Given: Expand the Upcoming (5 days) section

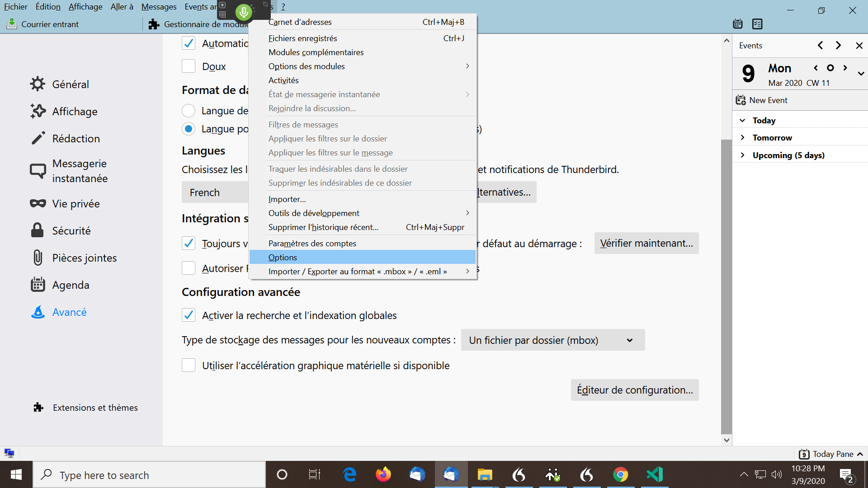Looking at the screenshot, I should click(743, 155).
